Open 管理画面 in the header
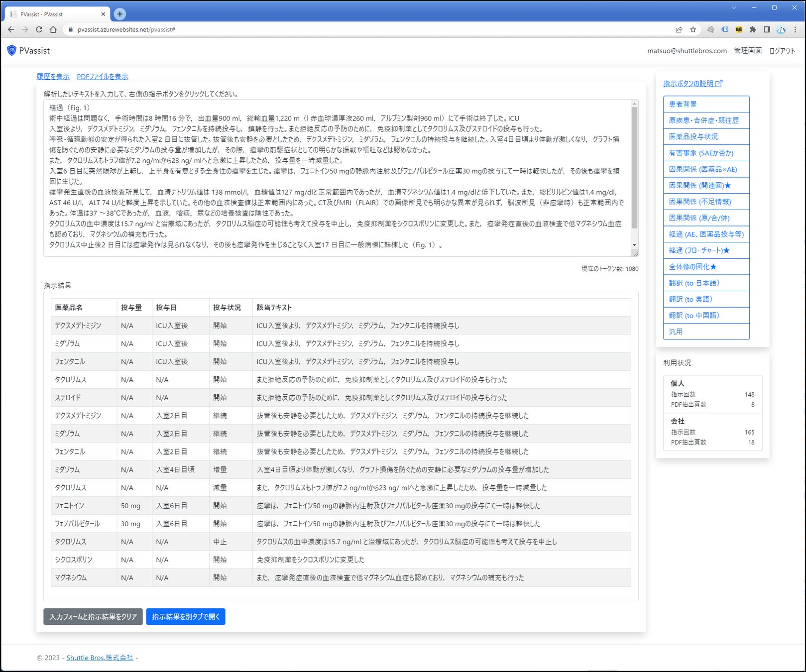Image resolution: width=806 pixels, height=672 pixels. [748, 51]
